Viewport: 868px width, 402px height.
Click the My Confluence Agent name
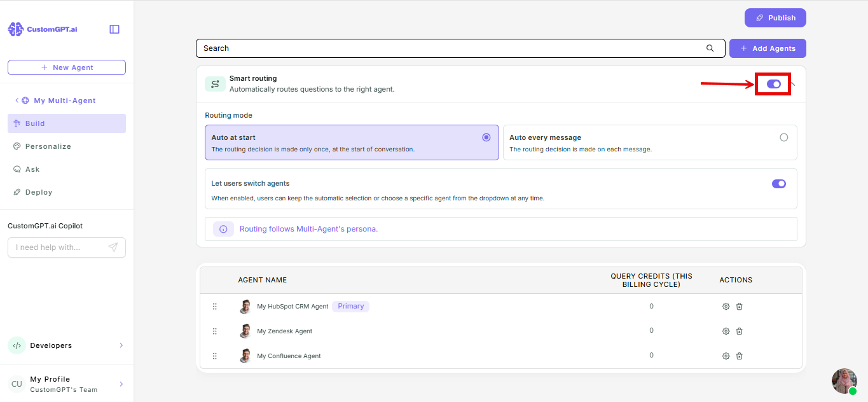[289, 356]
